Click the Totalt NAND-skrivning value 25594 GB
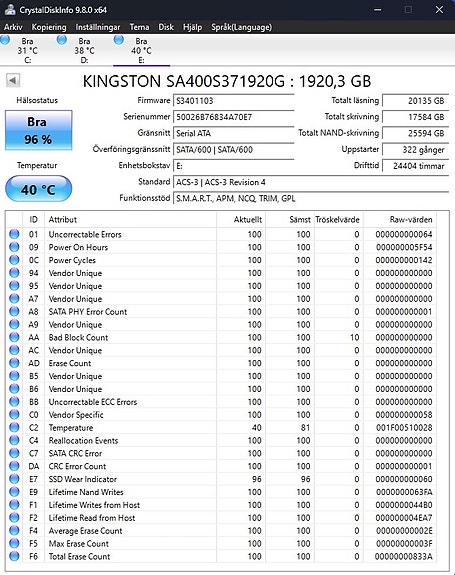The height and width of the screenshot is (575, 455). [416, 133]
